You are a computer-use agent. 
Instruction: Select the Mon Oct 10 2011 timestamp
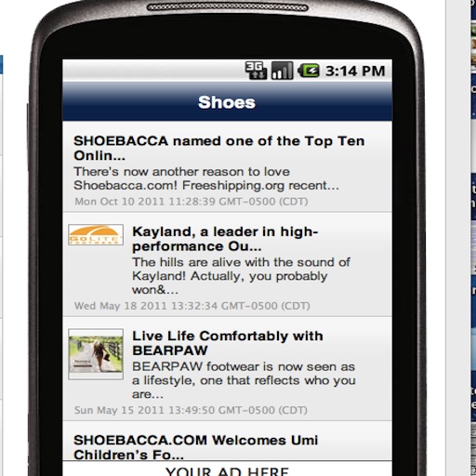192,202
